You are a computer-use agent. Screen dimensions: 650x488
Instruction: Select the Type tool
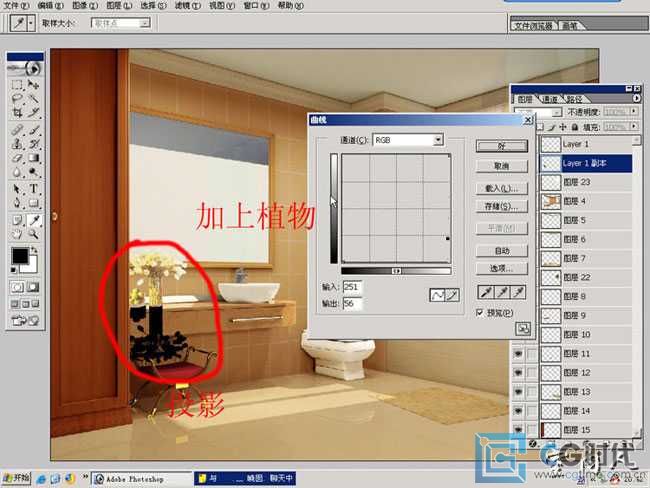pyautogui.click(x=34, y=189)
